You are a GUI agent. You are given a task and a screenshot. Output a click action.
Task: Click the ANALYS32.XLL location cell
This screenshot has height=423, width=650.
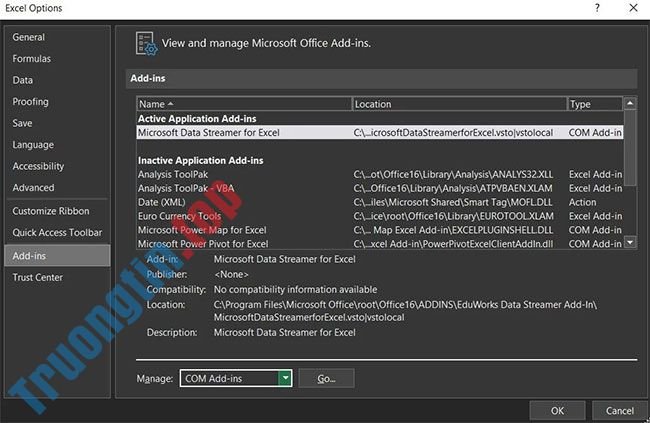(453, 175)
